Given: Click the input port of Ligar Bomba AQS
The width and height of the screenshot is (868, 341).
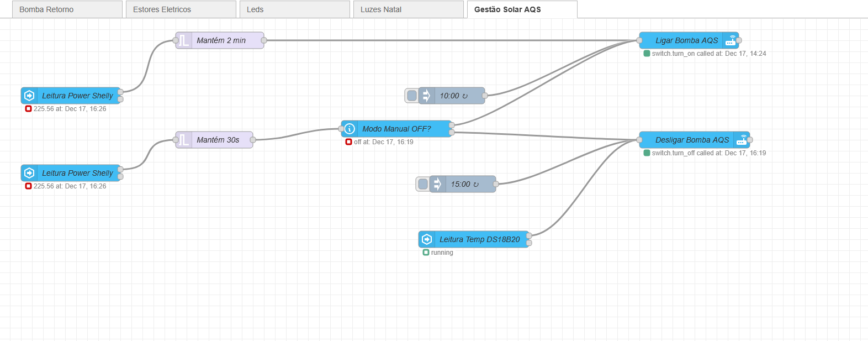Looking at the screenshot, I should 639,40.
